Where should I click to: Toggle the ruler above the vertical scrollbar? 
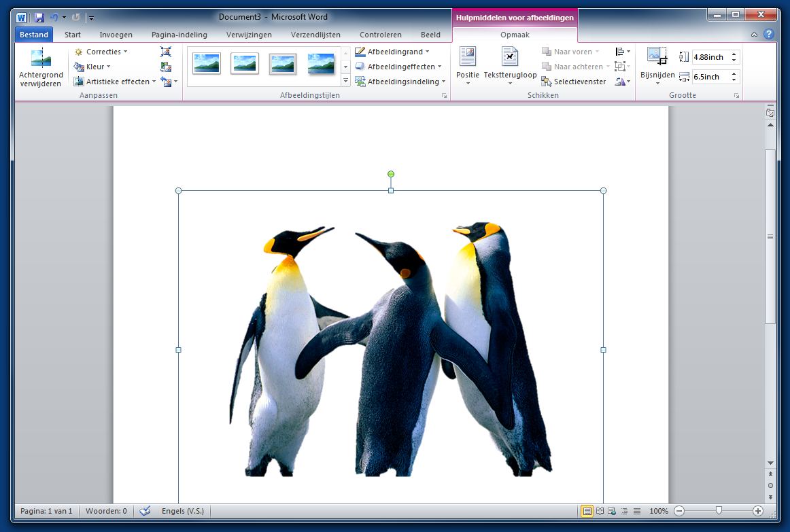click(770, 113)
